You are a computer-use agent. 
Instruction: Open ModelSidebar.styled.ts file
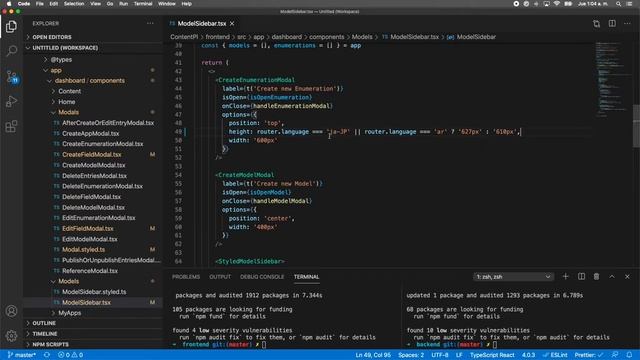click(94, 292)
